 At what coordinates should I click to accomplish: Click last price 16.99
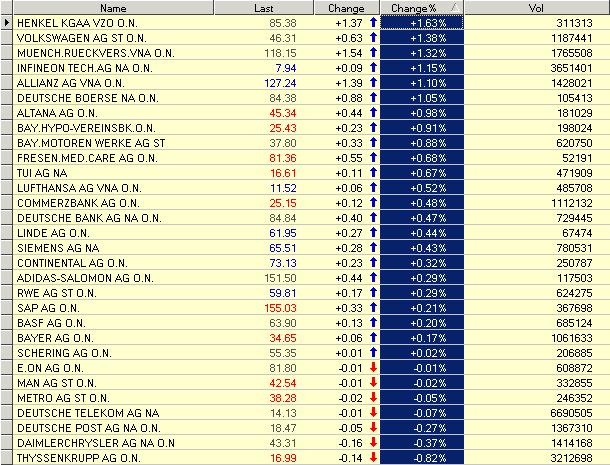[283, 458]
